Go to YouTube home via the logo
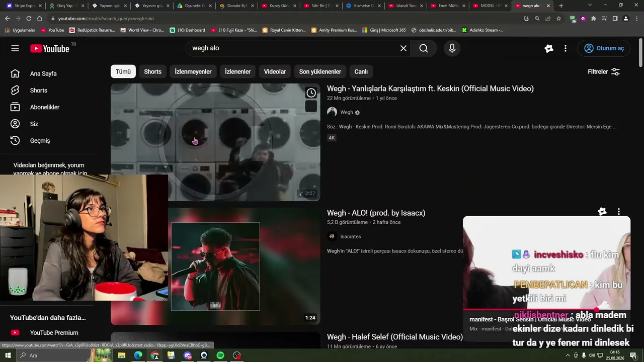This screenshot has height=362, width=644. 49,48
